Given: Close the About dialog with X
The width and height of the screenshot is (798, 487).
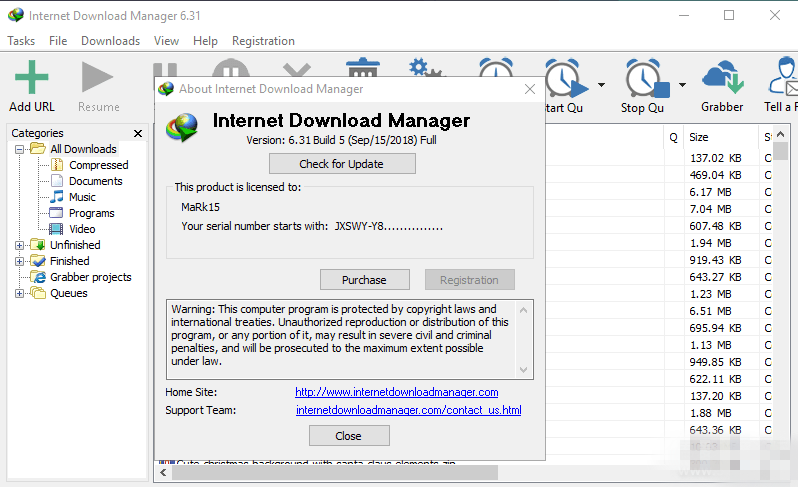Looking at the screenshot, I should 530,89.
